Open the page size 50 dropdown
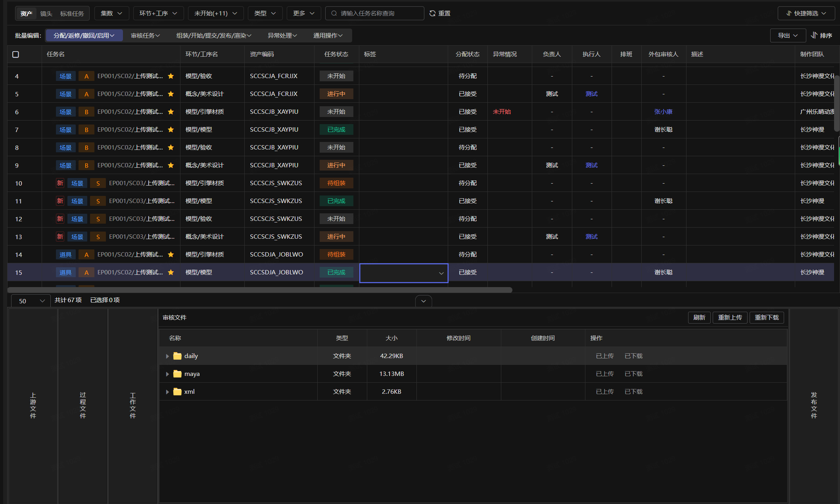840x504 pixels. (31, 301)
